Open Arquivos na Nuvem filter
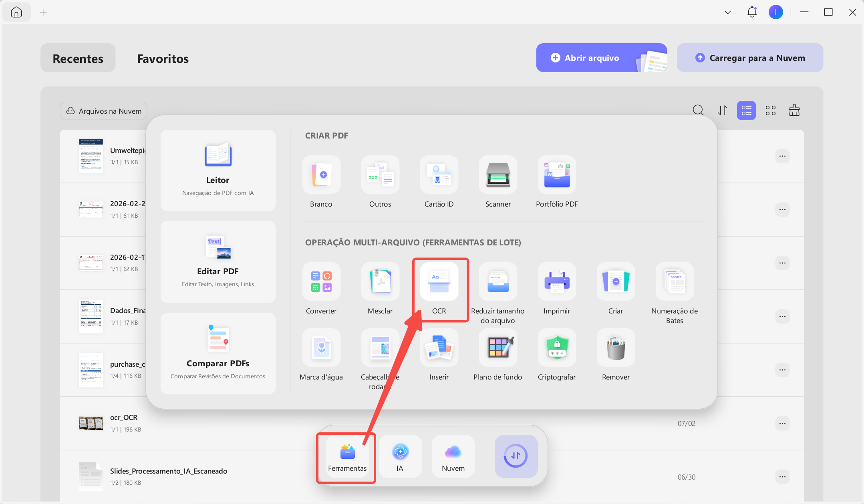Screen dimensions: 864x504 point(104,111)
